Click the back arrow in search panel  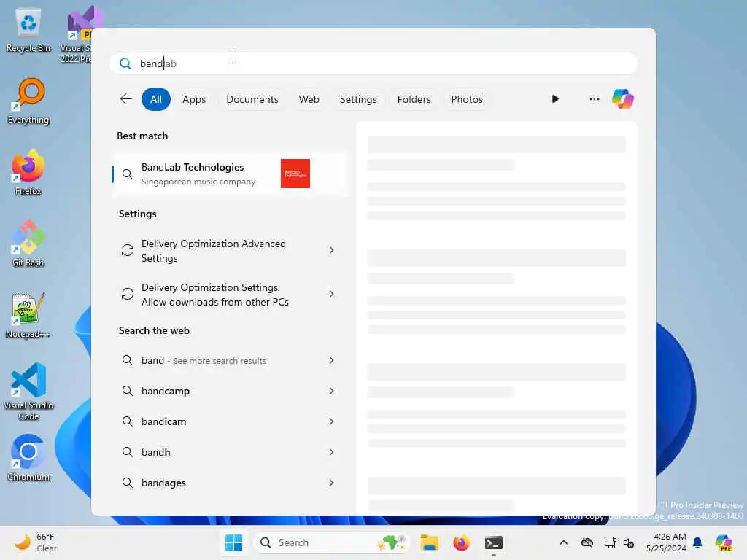(x=126, y=99)
